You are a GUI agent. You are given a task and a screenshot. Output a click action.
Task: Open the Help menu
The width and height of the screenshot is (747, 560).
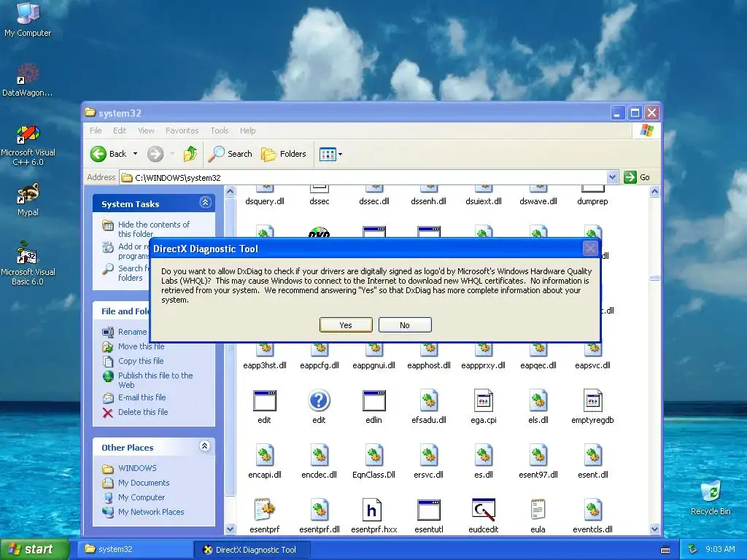click(248, 131)
